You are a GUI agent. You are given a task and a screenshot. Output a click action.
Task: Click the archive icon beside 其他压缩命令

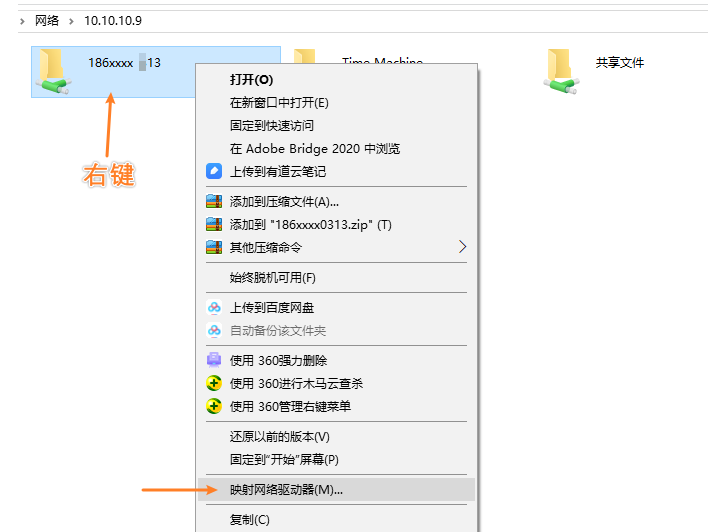click(213, 247)
